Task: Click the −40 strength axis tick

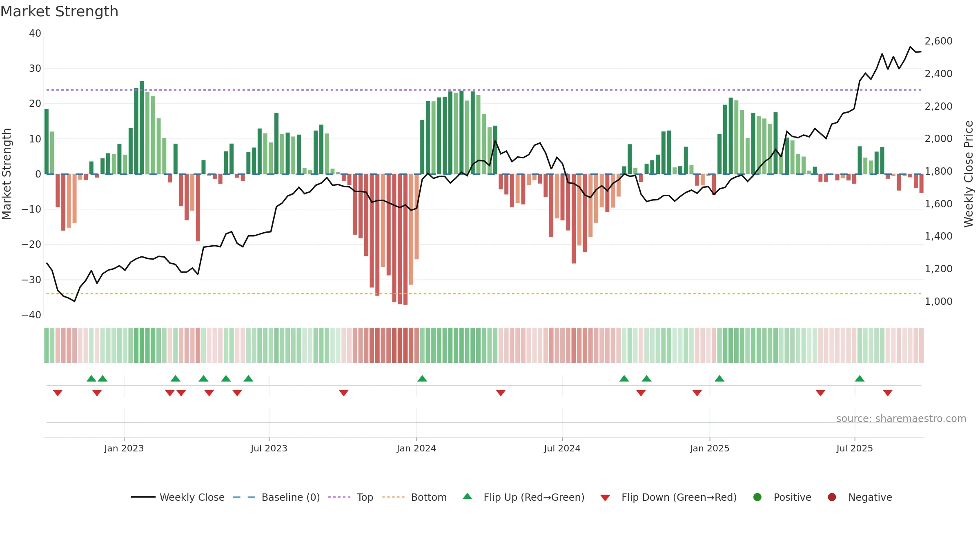Action: tap(31, 315)
